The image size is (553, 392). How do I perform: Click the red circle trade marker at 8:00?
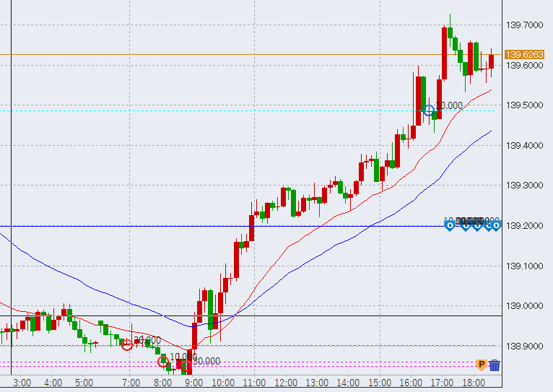coord(162,362)
